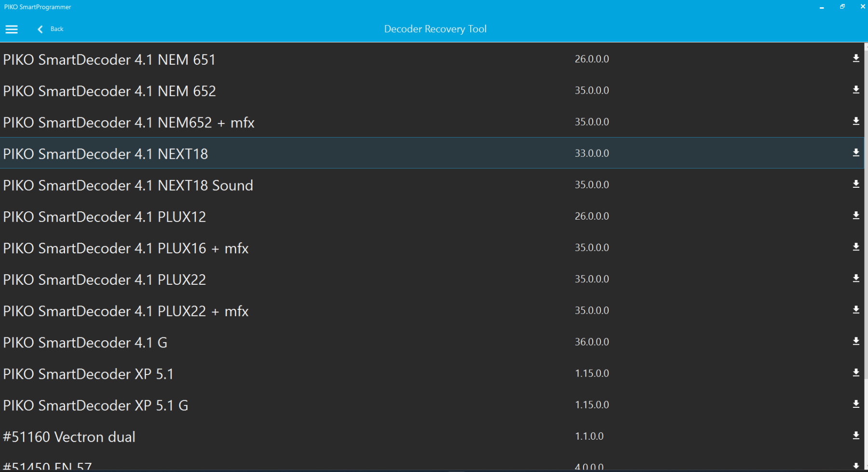Download firmware for SmartDecoder 4.1 G
This screenshot has width=868, height=472.
pyautogui.click(x=856, y=341)
